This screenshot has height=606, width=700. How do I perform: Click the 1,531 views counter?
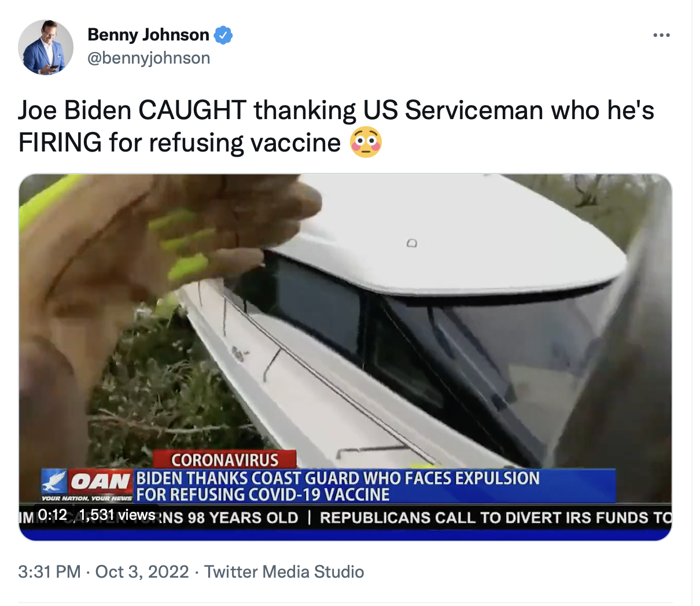coord(117,515)
